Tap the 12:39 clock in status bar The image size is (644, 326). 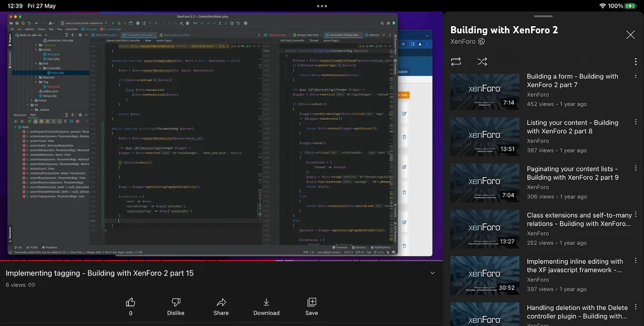[15, 6]
